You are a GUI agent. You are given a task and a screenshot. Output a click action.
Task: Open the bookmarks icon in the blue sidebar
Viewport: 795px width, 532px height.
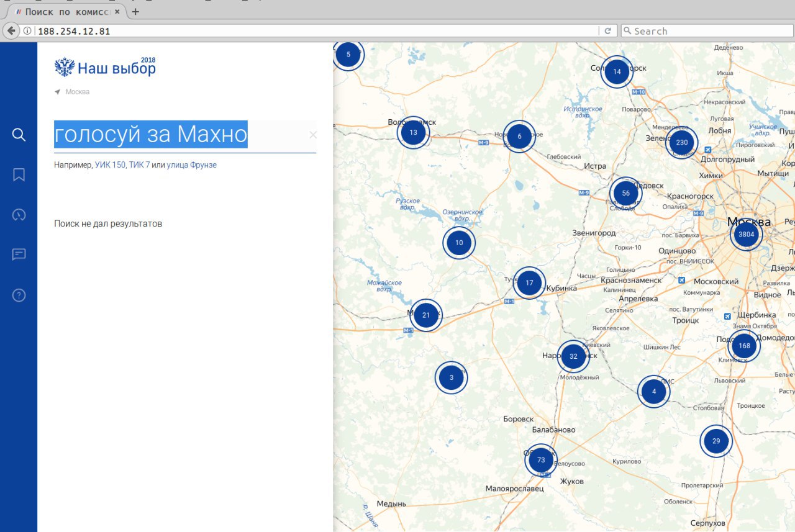coord(19,175)
